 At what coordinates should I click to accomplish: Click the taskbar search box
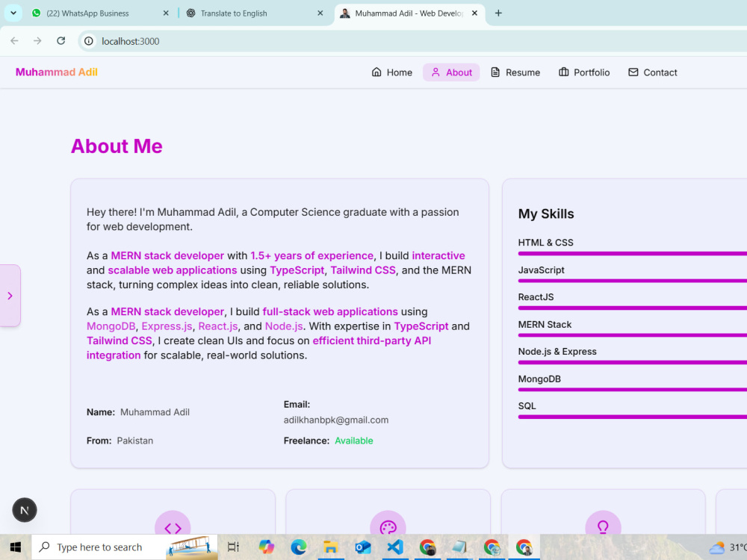[124, 547]
